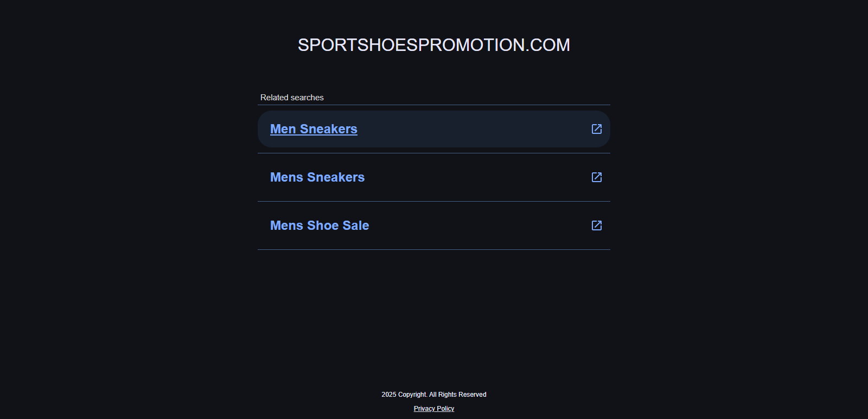Click the word "Sale" in Mens Shoe Sale

(x=356, y=225)
